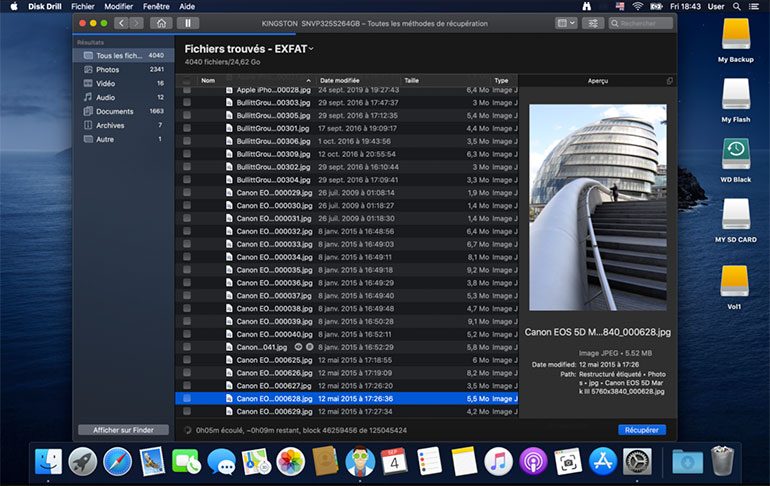The image size is (770, 486).
Task: Open the filter settings sliders icon
Action: coord(592,22)
